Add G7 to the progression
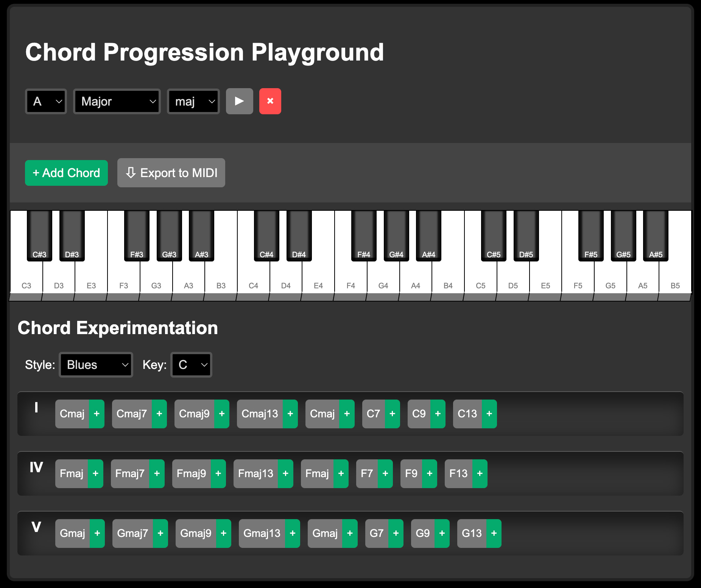The image size is (701, 588). 396,533
